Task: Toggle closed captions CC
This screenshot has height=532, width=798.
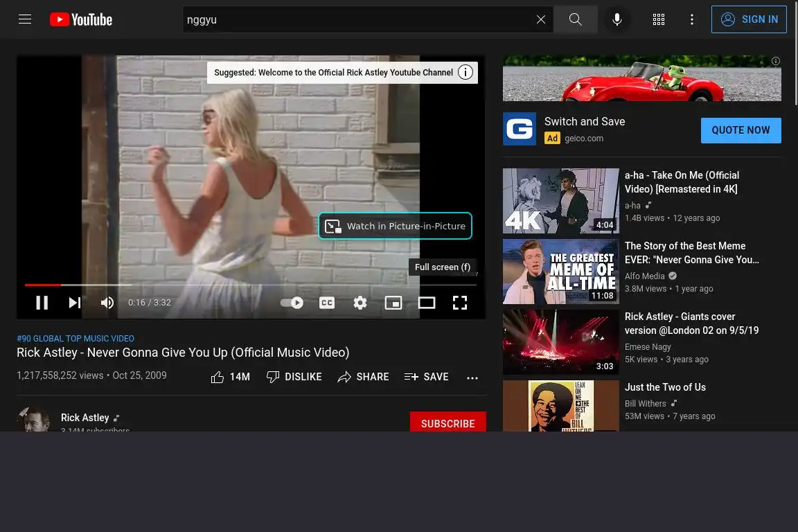Action: point(327,303)
